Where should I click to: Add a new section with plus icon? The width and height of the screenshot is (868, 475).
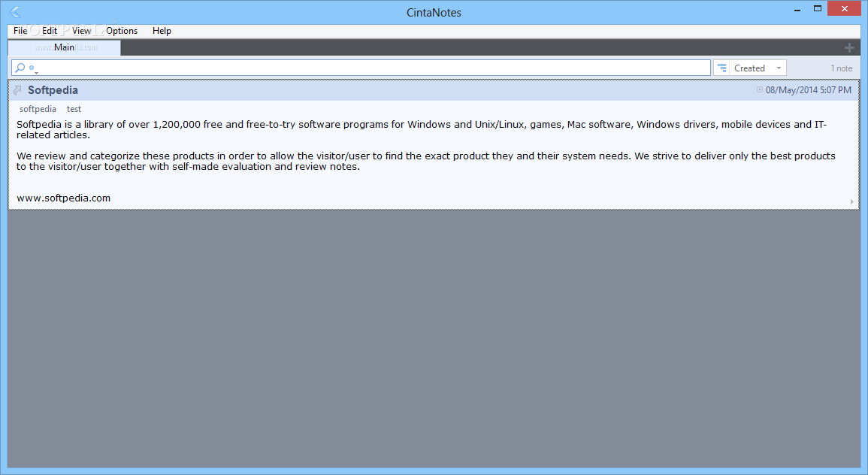pos(849,48)
